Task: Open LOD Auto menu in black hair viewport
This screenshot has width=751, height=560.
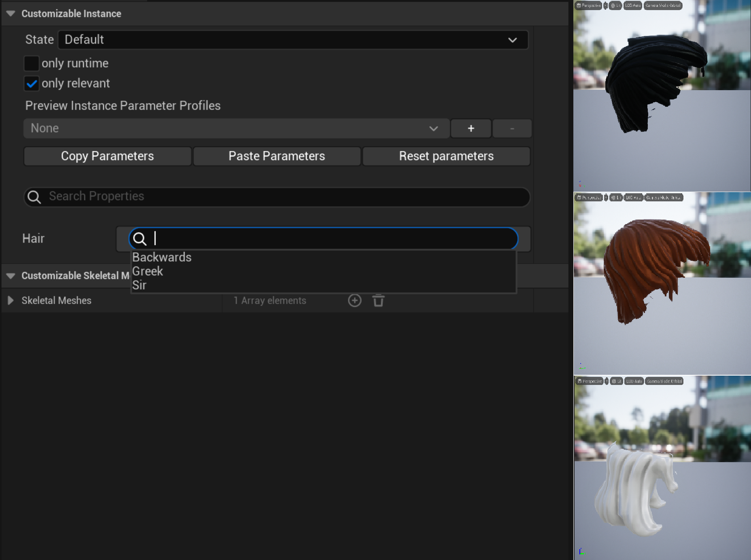Action: 633,6
